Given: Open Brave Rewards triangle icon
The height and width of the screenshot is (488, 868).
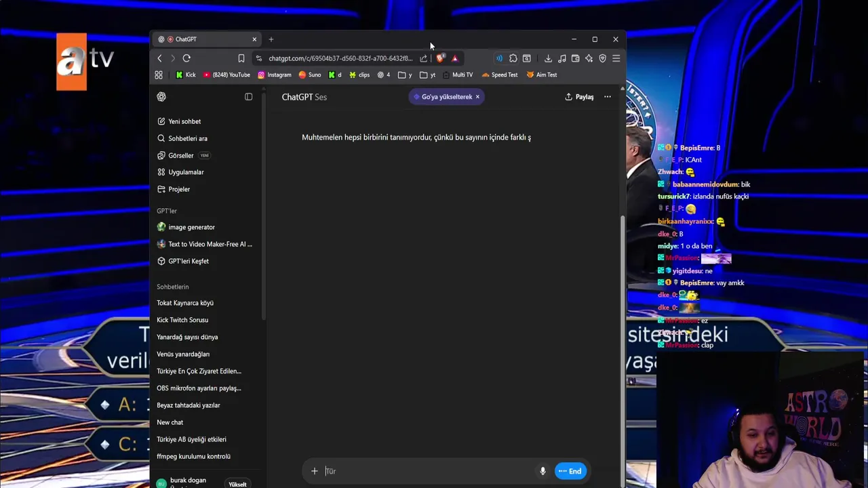Looking at the screenshot, I should click(x=454, y=58).
